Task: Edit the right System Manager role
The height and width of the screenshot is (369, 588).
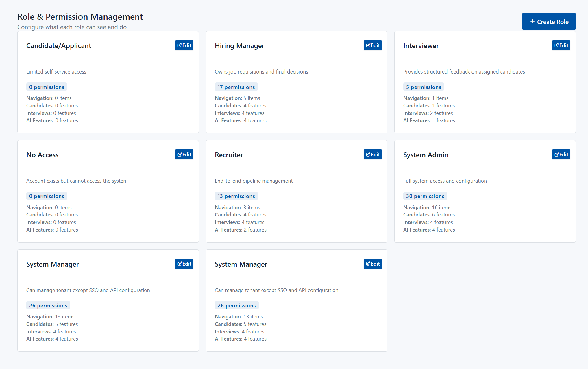Action: (x=372, y=264)
